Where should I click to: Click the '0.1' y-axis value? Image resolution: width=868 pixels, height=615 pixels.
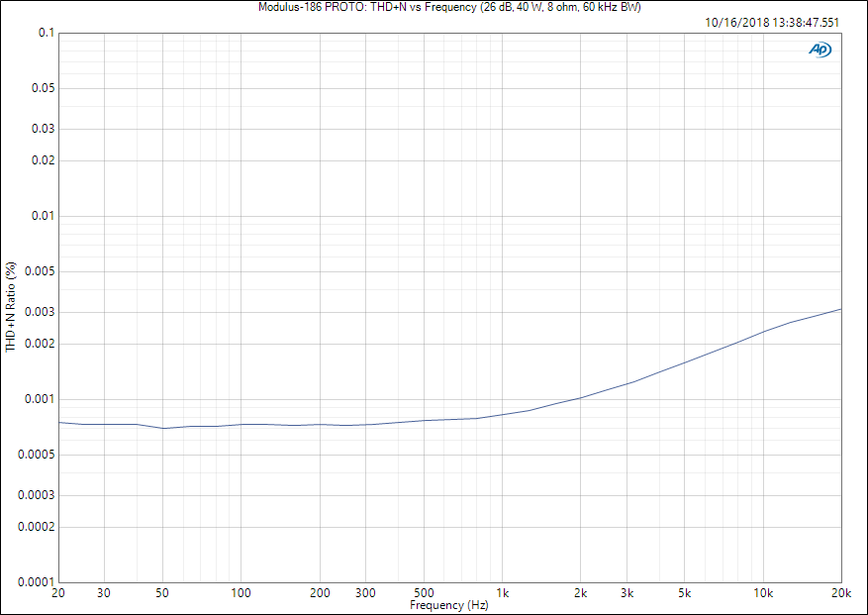[47, 33]
